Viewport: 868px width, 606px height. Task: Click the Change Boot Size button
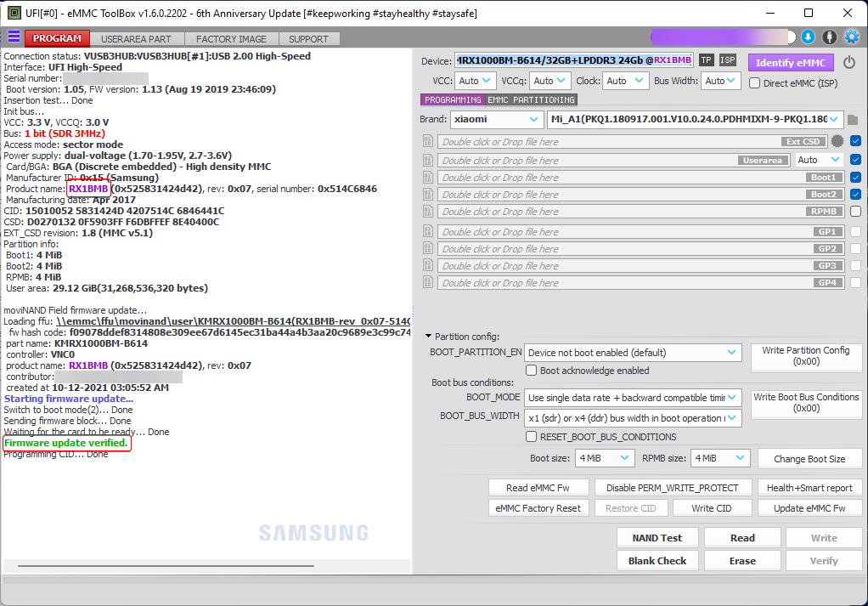(809, 459)
